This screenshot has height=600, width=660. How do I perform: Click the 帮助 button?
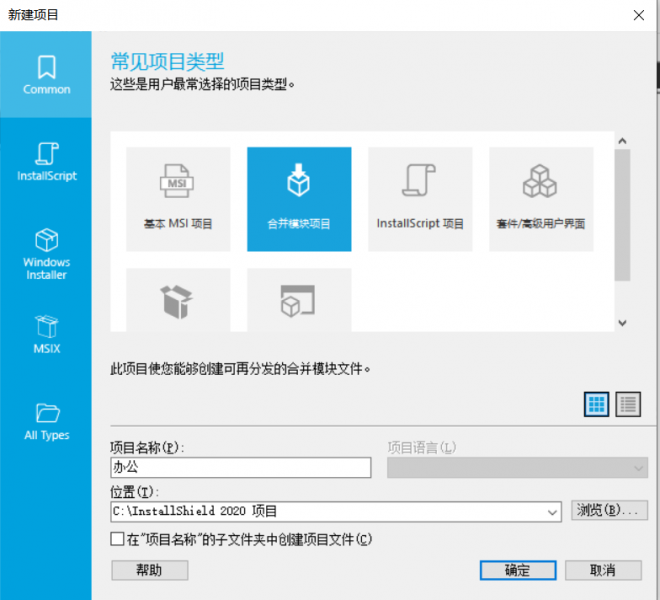pos(149,570)
